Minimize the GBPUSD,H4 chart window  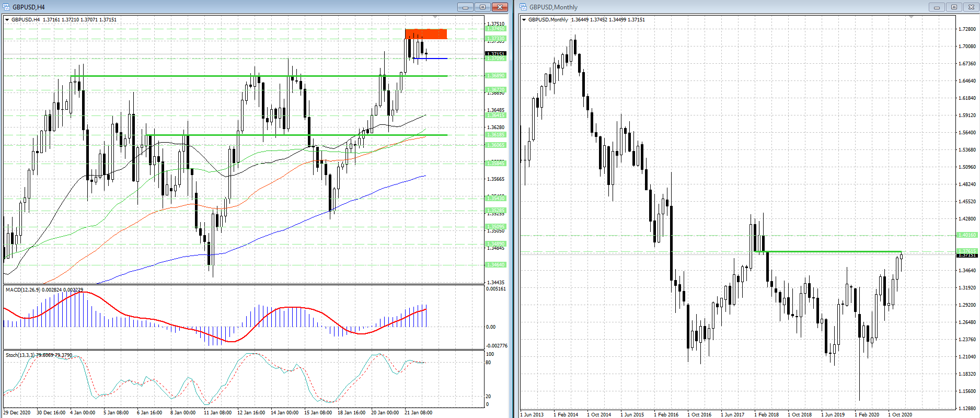[x=465, y=7]
